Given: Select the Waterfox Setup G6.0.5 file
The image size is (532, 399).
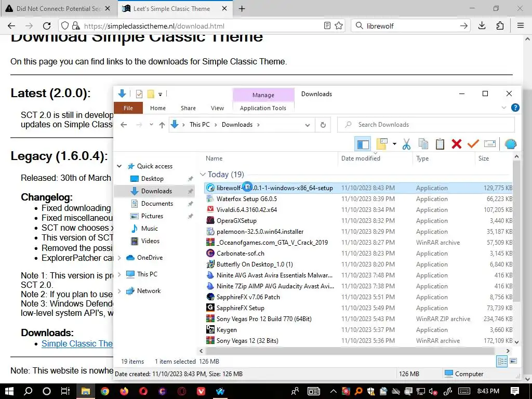Looking at the screenshot, I should [x=358, y=199].
